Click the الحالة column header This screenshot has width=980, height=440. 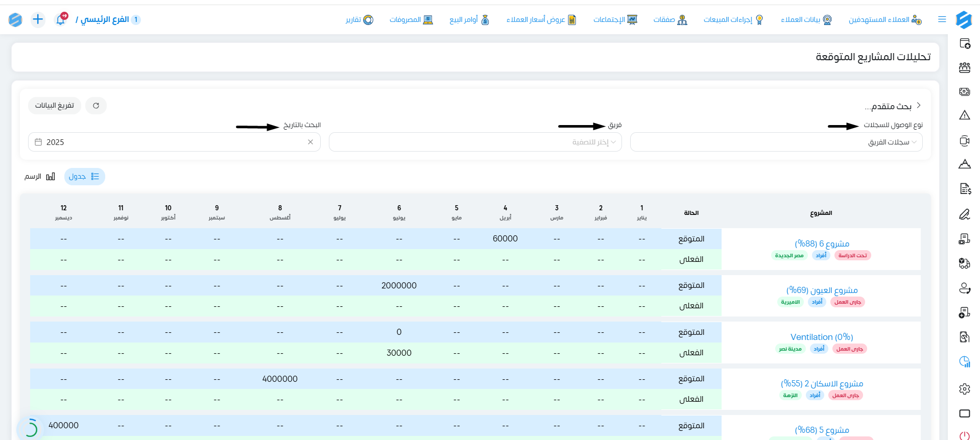coord(691,213)
